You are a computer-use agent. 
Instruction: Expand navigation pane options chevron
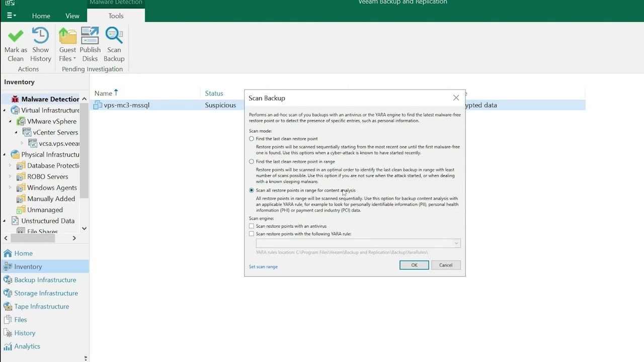(86, 358)
